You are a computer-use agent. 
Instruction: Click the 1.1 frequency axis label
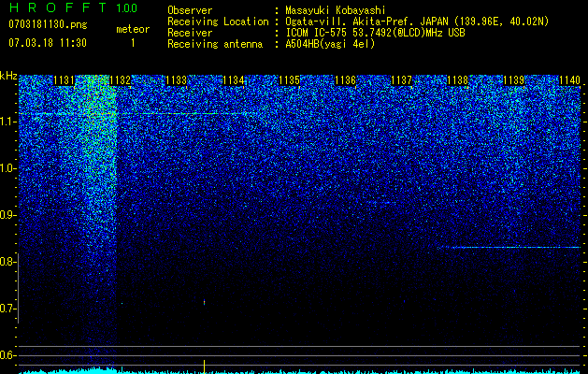[7, 122]
